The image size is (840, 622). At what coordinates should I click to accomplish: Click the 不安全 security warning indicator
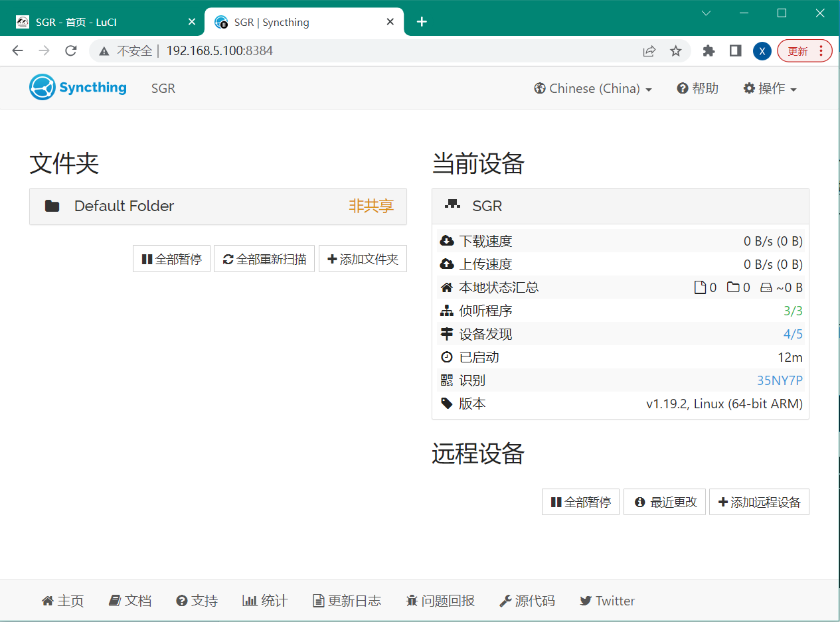coord(125,51)
